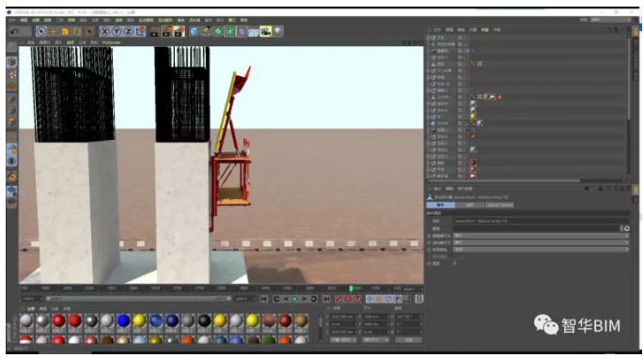Click the S icon in left sidebar
This screenshot has height=358, width=644.
[12, 161]
